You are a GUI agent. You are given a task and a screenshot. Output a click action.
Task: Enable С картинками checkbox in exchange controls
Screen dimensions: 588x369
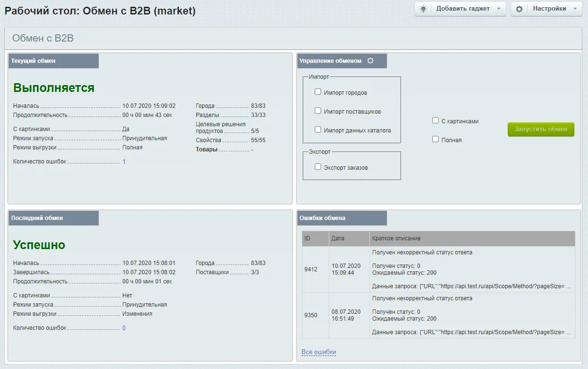click(x=435, y=120)
